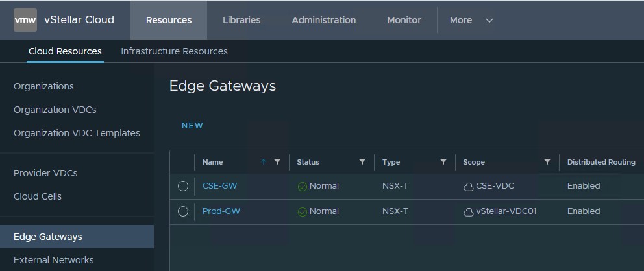Select the CSE-GW row radio button
This screenshot has width=644, height=271.
tap(183, 186)
